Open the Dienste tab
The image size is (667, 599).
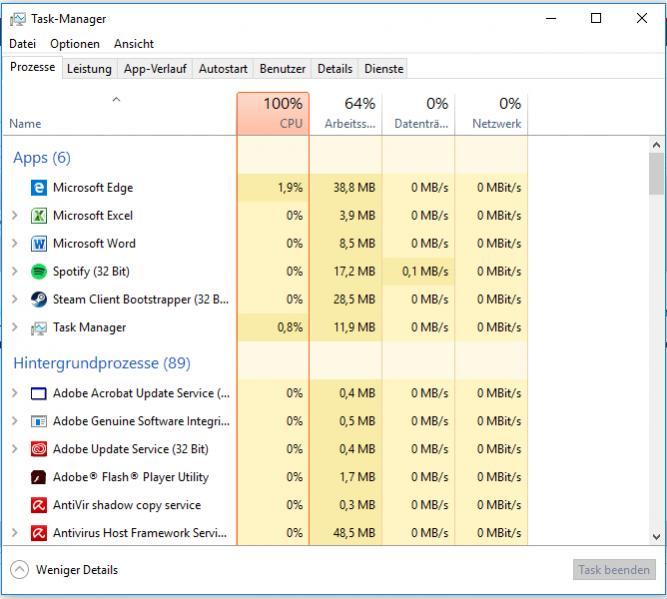click(x=384, y=69)
